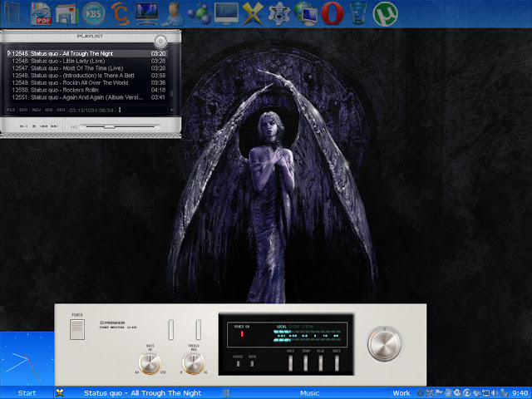Image resolution: width=532 pixels, height=399 pixels.
Task: Switch to the Music taskbar item
Action: [309, 392]
